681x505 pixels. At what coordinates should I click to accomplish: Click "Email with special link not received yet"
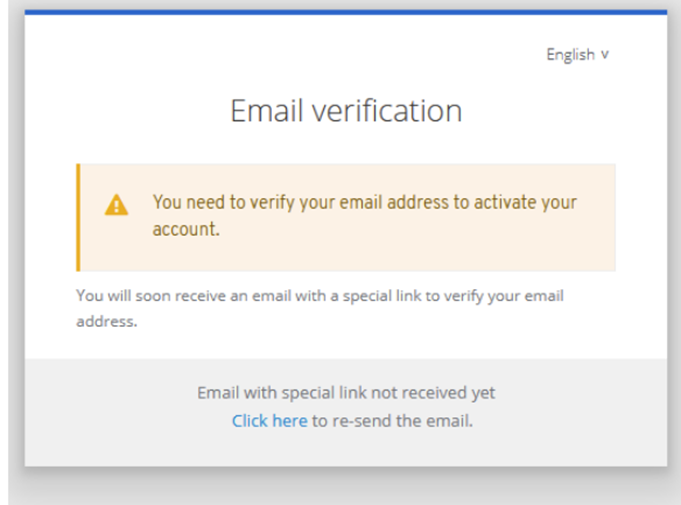tap(346, 393)
